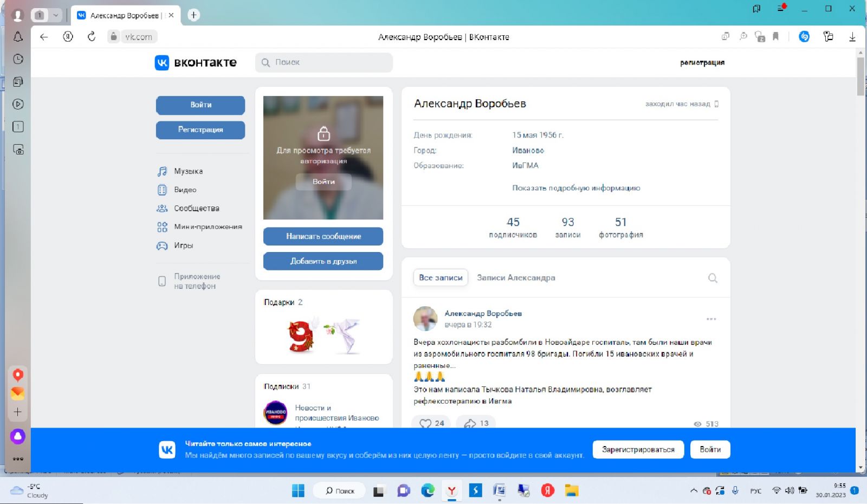Open a new browser tab

click(x=193, y=15)
